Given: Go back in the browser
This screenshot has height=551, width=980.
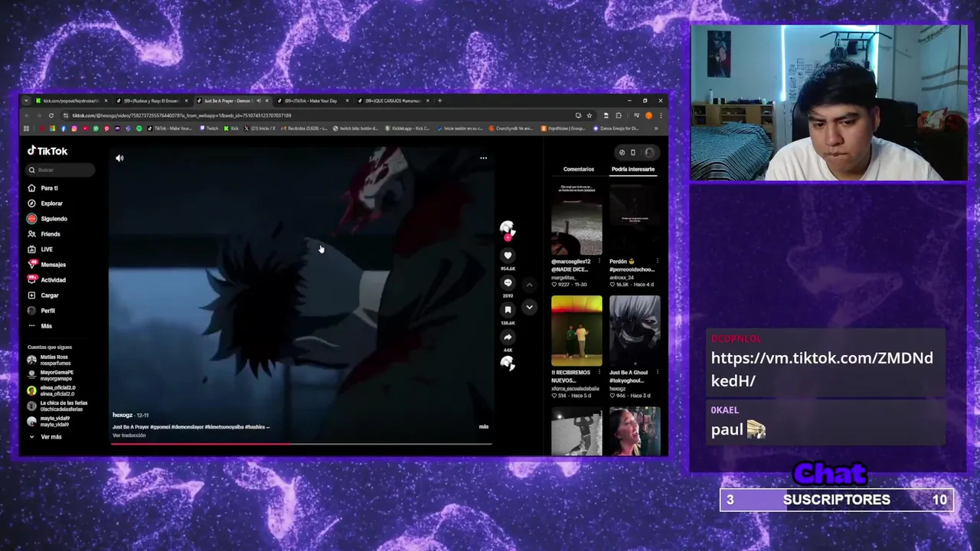Looking at the screenshot, I should 27,116.
